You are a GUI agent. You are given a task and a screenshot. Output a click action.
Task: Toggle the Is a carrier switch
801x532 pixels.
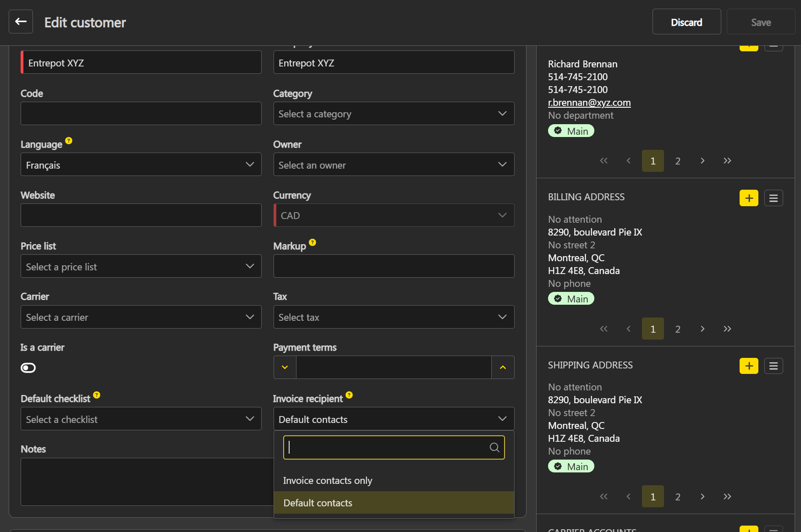tap(28, 368)
